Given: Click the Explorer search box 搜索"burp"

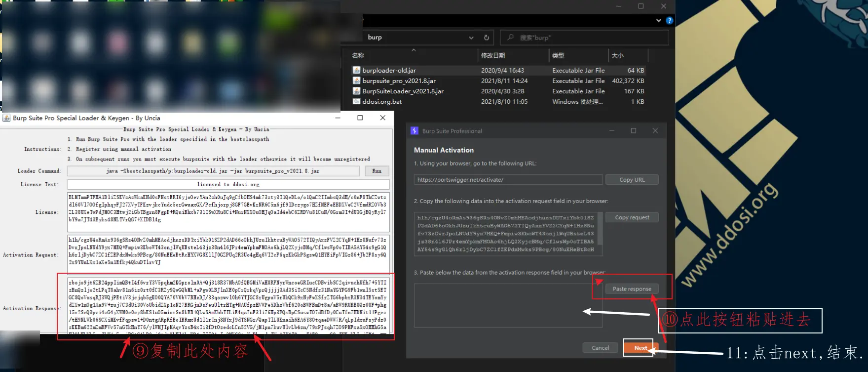Looking at the screenshot, I should [x=585, y=38].
